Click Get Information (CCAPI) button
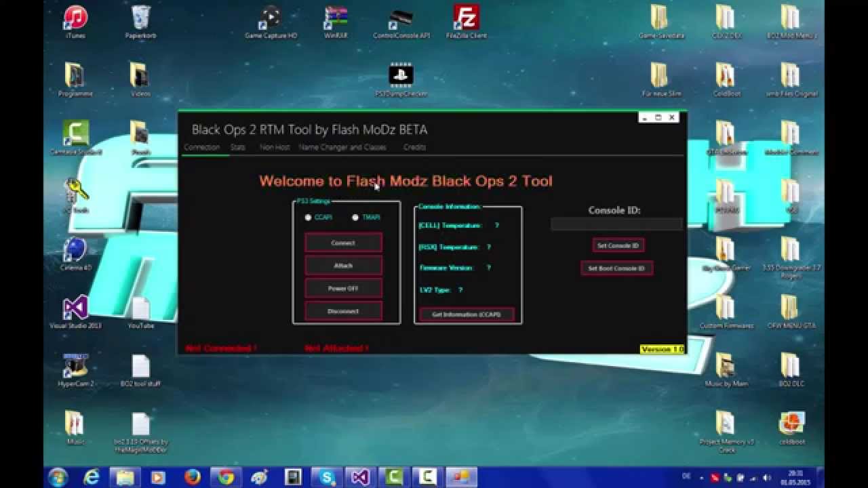The height and width of the screenshot is (488, 868). point(467,314)
